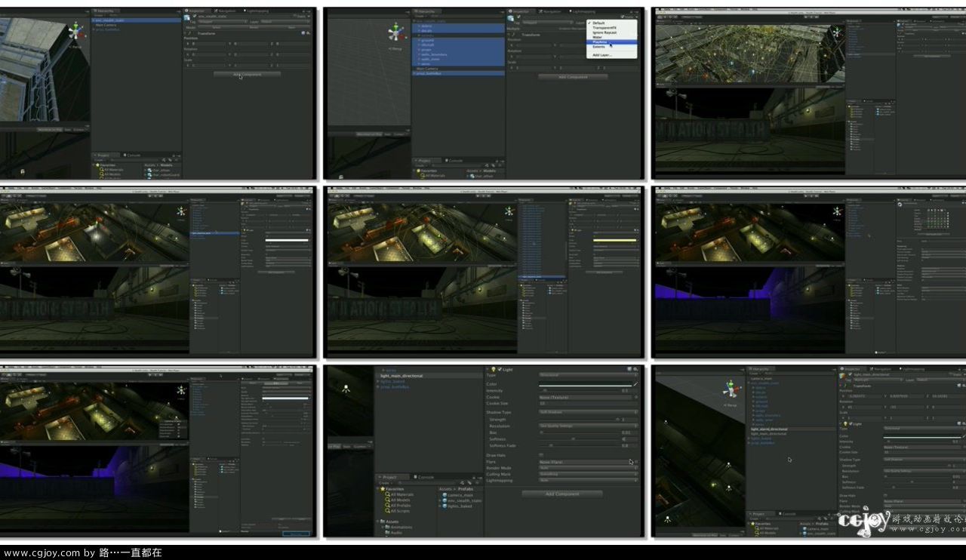Toggle the Draw Halo checkbox in the close-up thumbnail
966x560 pixels.
click(x=541, y=455)
